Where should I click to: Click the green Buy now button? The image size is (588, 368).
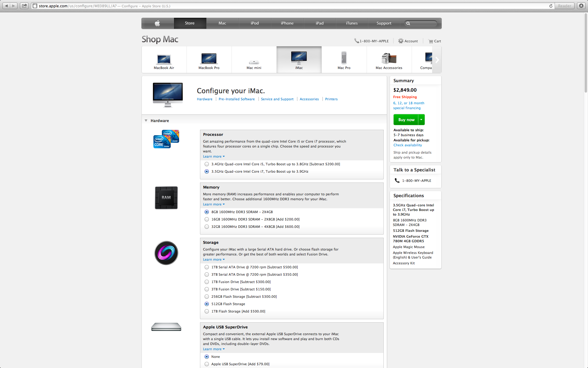point(406,120)
